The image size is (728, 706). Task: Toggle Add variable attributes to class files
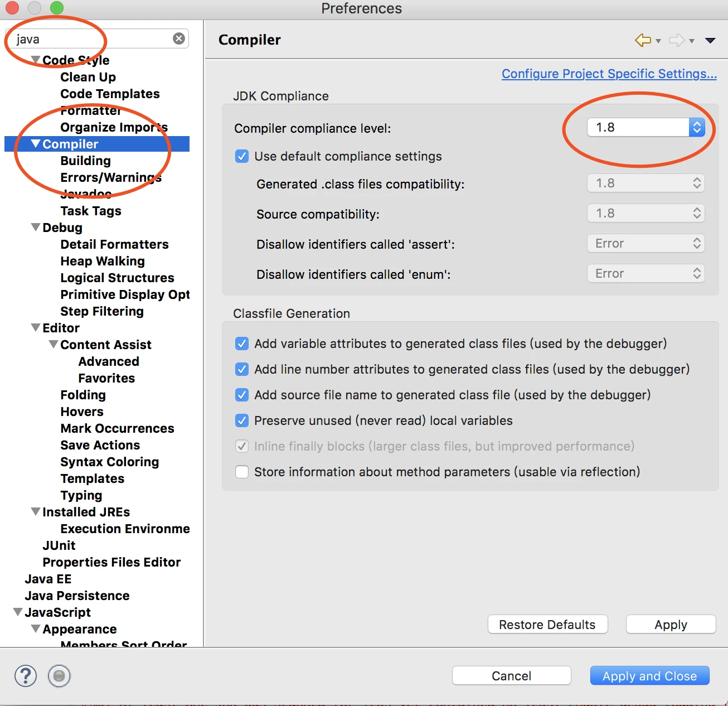pyautogui.click(x=242, y=344)
